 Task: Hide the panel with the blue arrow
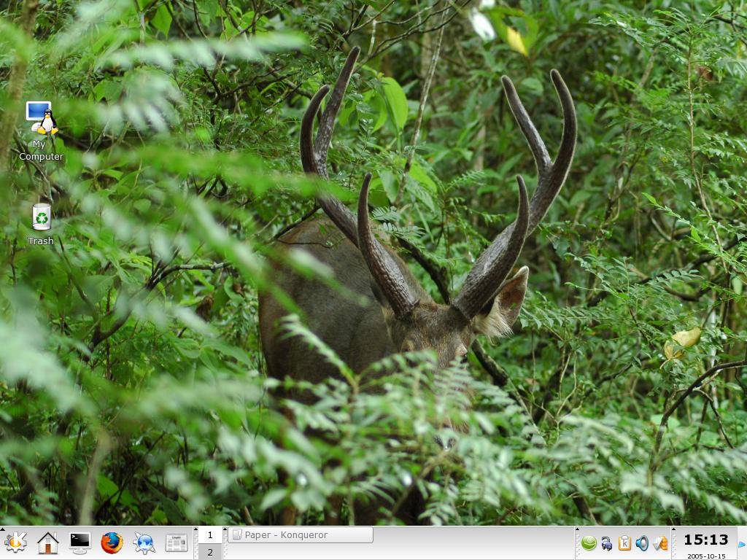point(742,544)
